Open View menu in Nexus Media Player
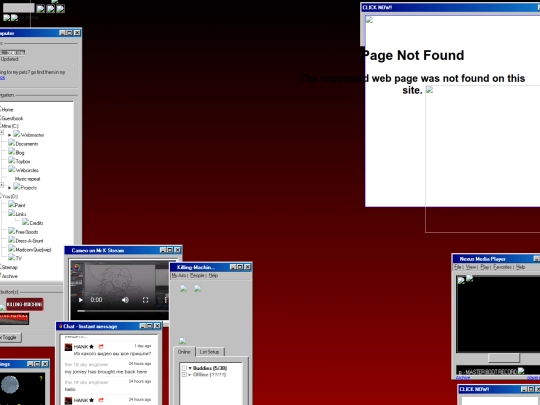Image resolution: width=540 pixels, height=405 pixels. (471, 267)
